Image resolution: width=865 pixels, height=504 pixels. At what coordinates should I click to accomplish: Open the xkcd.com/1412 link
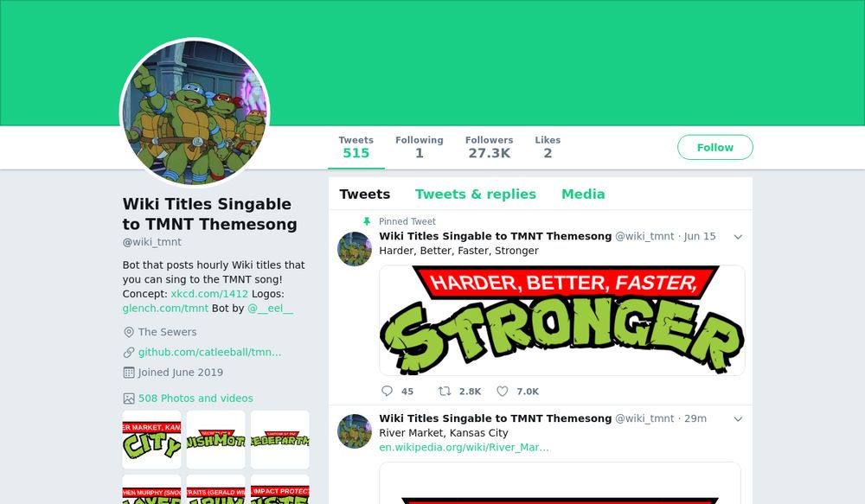click(x=209, y=294)
